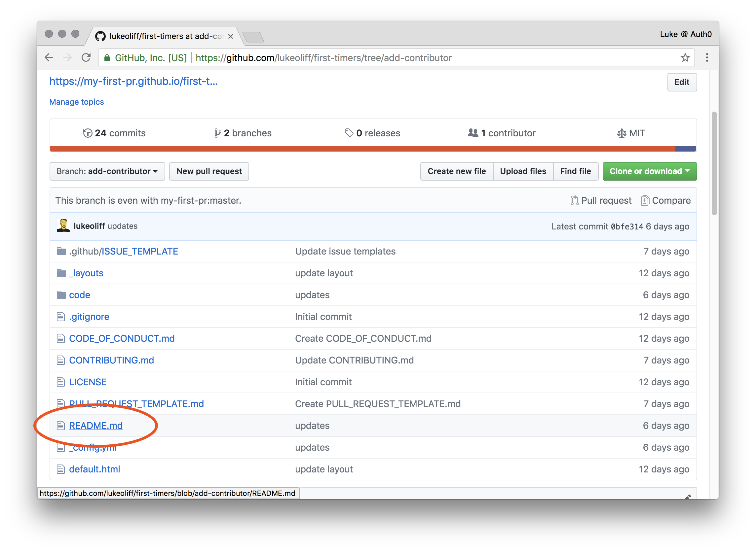Screen dimensions: 756x552
Task: Open a new browser tab
Action: [x=253, y=37]
